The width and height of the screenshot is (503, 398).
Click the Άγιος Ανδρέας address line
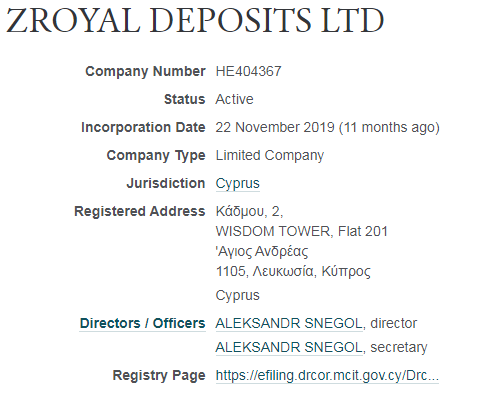coord(262,252)
